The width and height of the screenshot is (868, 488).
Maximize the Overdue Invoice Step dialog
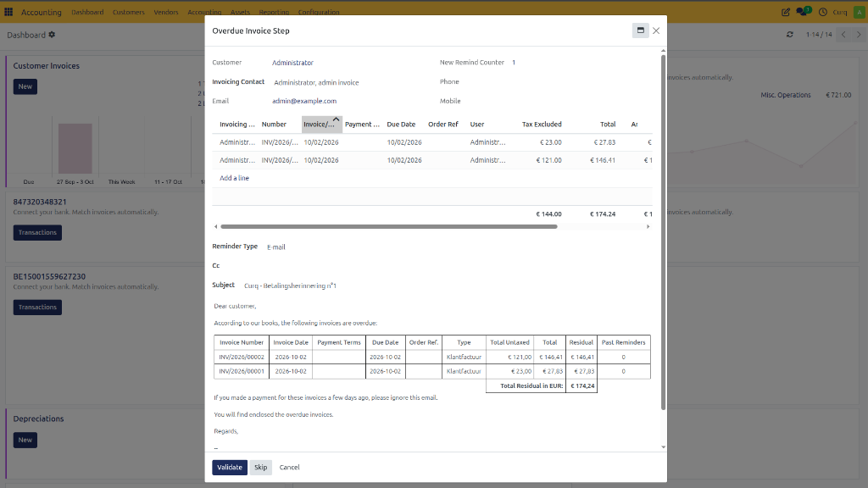pyautogui.click(x=641, y=30)
